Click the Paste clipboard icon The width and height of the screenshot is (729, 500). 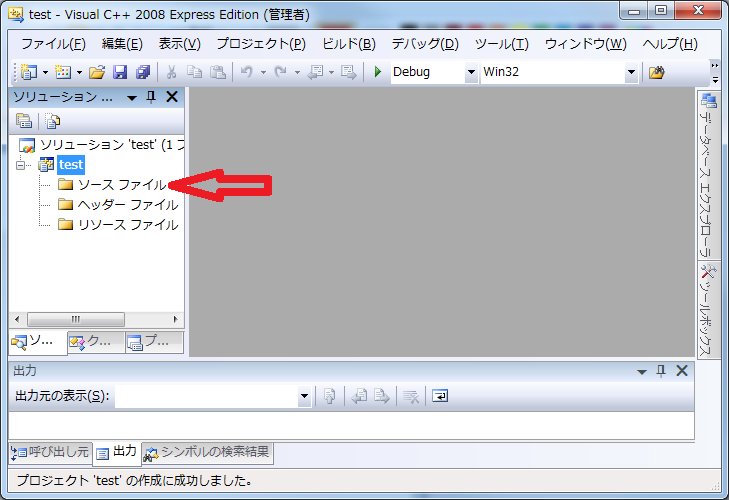click(x=218, y=72)
